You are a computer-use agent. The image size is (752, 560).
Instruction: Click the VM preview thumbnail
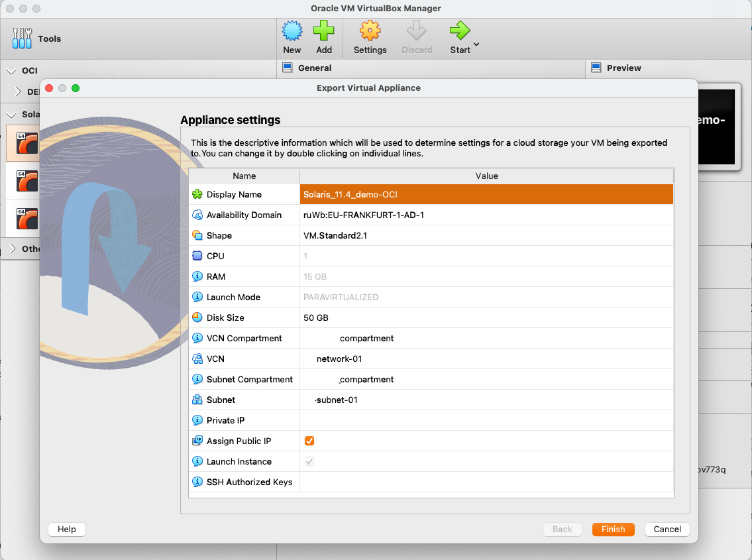point(716,127)
